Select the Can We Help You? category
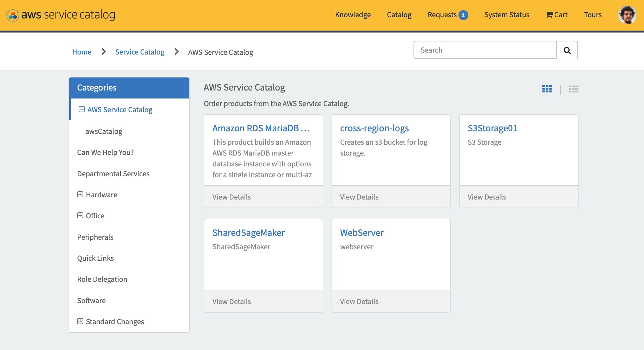 pos(106,152)
